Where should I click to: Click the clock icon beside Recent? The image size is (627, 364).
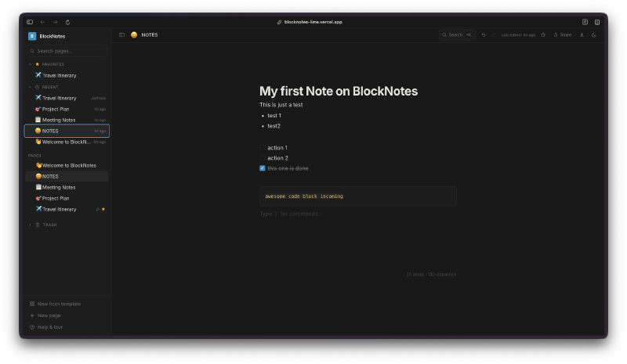click(37, 87)
